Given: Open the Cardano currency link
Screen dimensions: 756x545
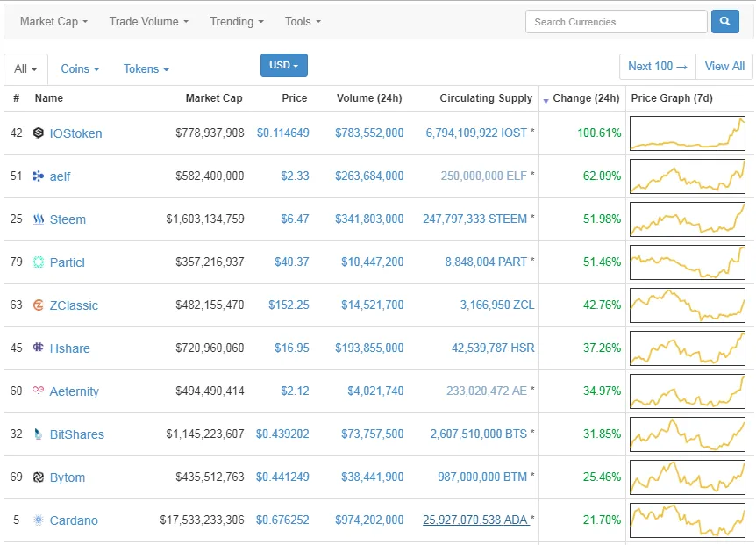Looking at the screenshot, I should [74, 520].
